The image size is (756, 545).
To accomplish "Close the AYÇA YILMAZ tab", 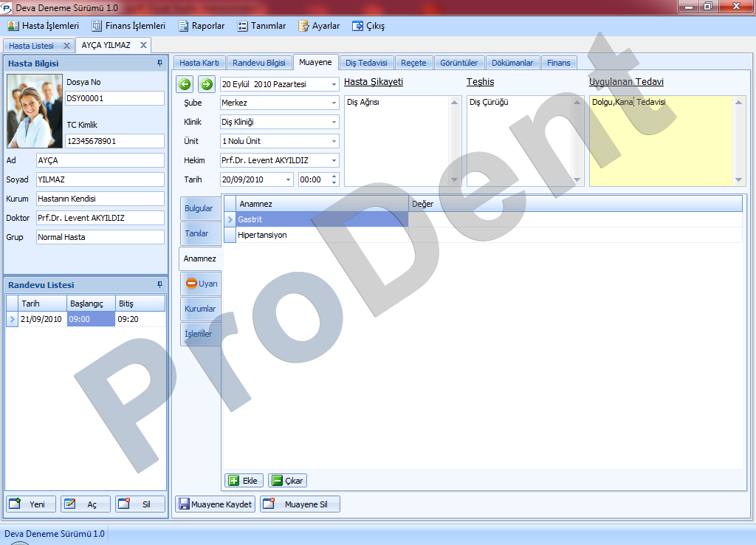I will 144,45.
